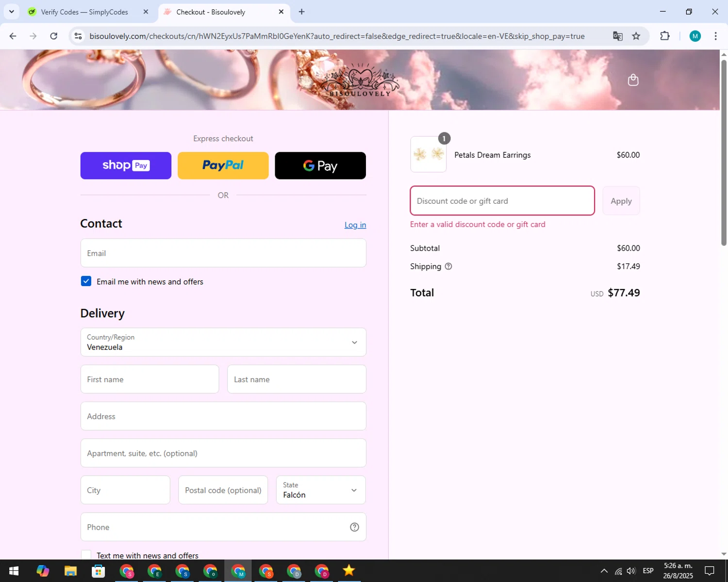The width and height of the screenshot is (728, 582).
Task: Focus the Last name field
Action: (297, 379)
